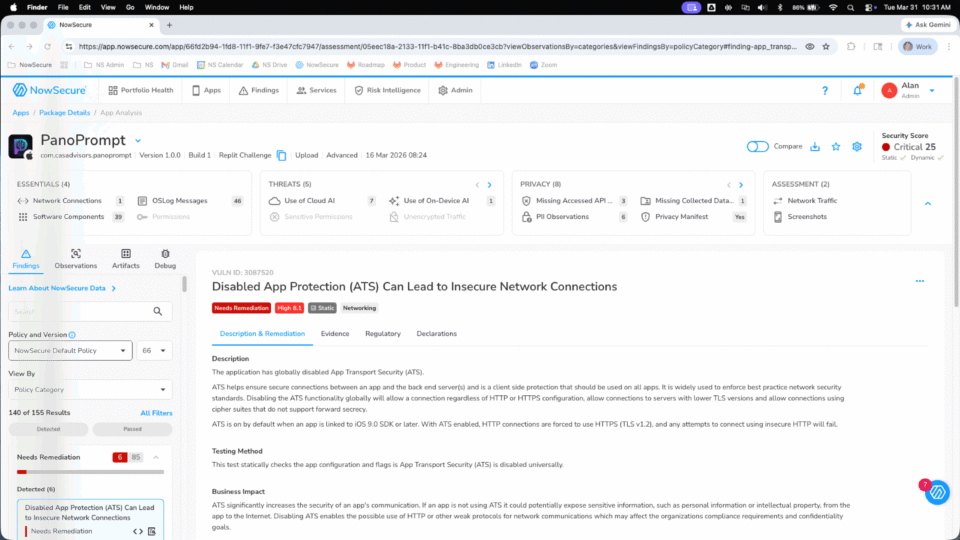Click the code icon on ATS finding card
The width and height of the screenshot is (960, 540).
coord(138,531)
